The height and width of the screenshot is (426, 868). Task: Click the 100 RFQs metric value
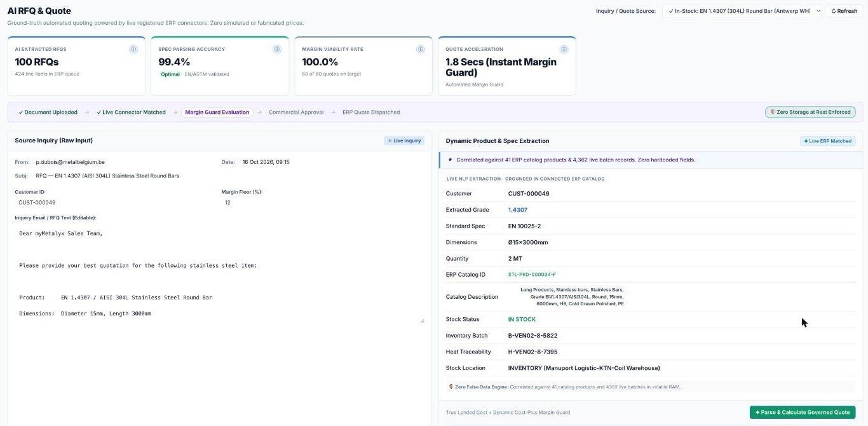[37, 62]
